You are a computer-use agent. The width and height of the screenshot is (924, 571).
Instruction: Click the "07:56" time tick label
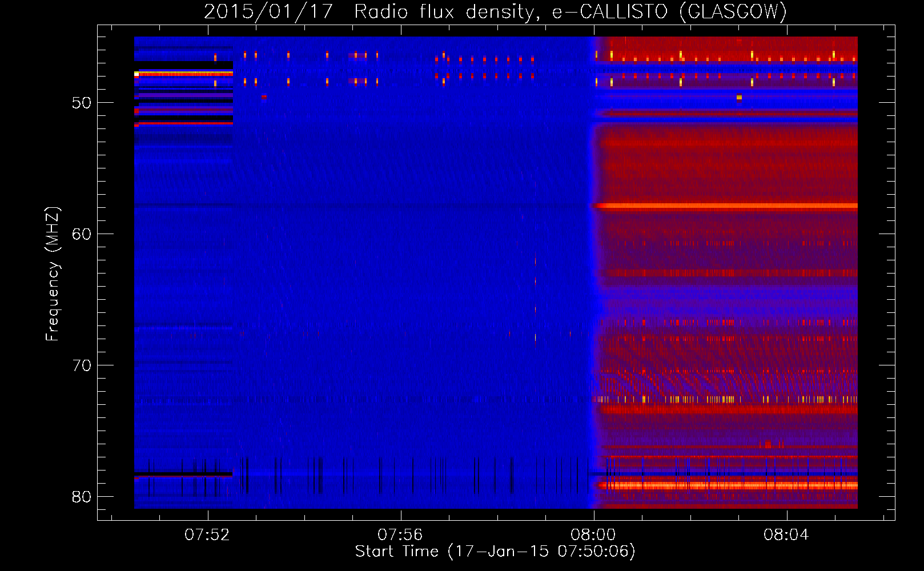click(400, 535)
